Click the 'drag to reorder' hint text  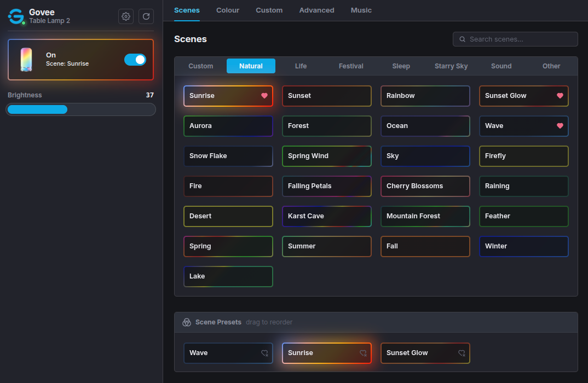(x=269, y=322)
